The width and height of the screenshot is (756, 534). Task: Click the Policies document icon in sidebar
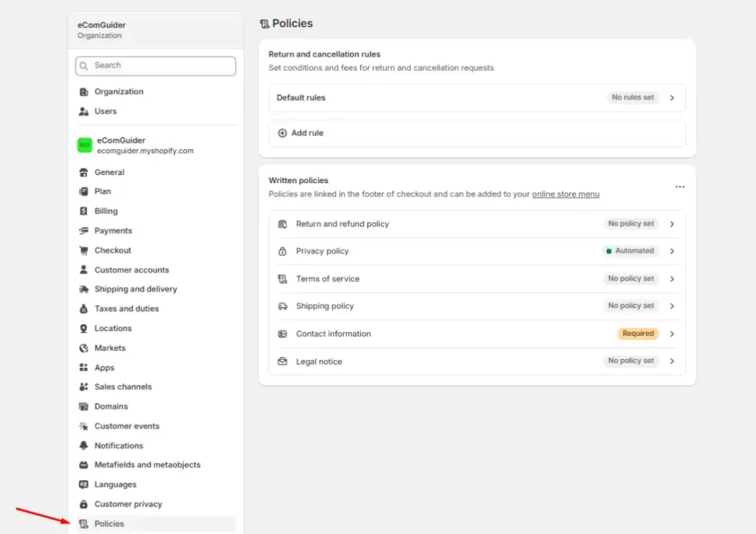(x=84, y=524)
